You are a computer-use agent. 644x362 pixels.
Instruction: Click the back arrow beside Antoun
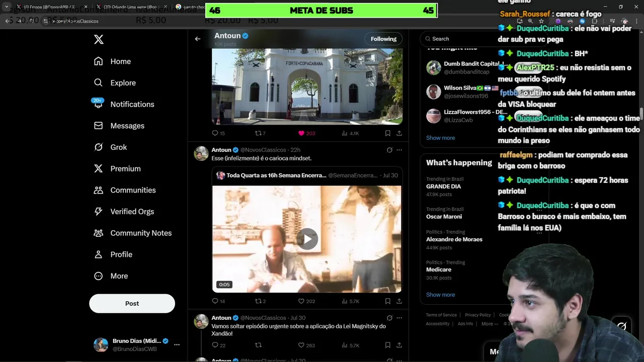(198, 39)
